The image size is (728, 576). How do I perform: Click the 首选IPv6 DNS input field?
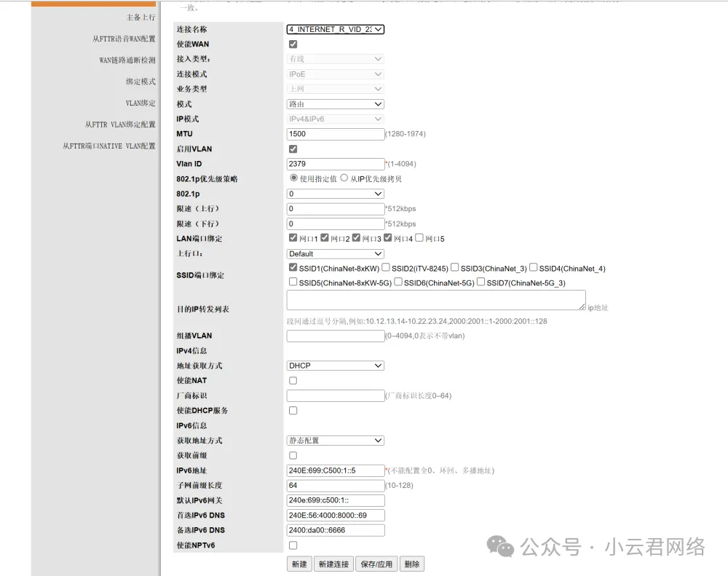pyautogui.click(x=335, y=515)
